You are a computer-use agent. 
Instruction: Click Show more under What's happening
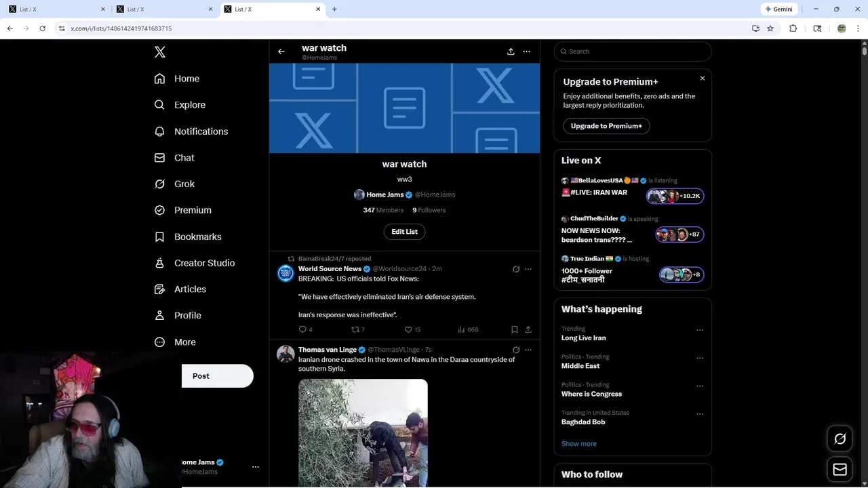pyautogui.click(x=579, y=444)
